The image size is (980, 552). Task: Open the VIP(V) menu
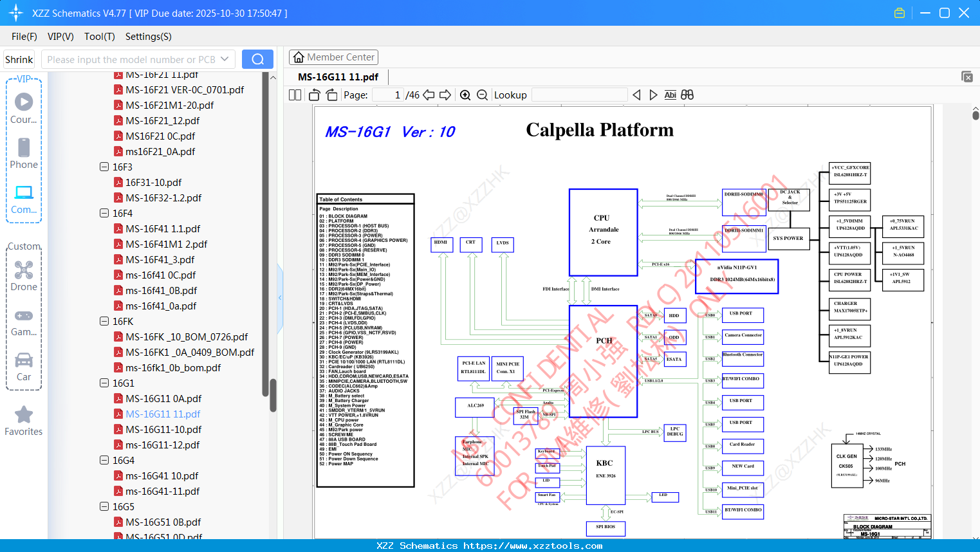coord(60,37)
